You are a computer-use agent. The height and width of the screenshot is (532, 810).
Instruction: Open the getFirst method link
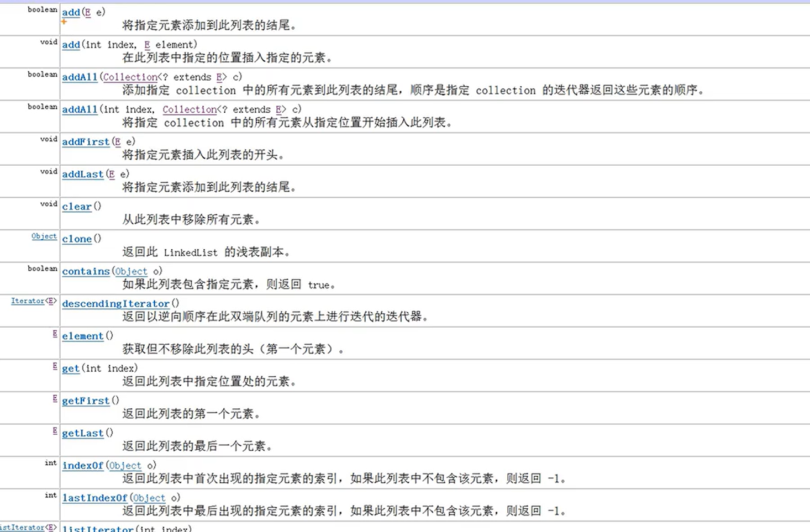coord(86,401)
